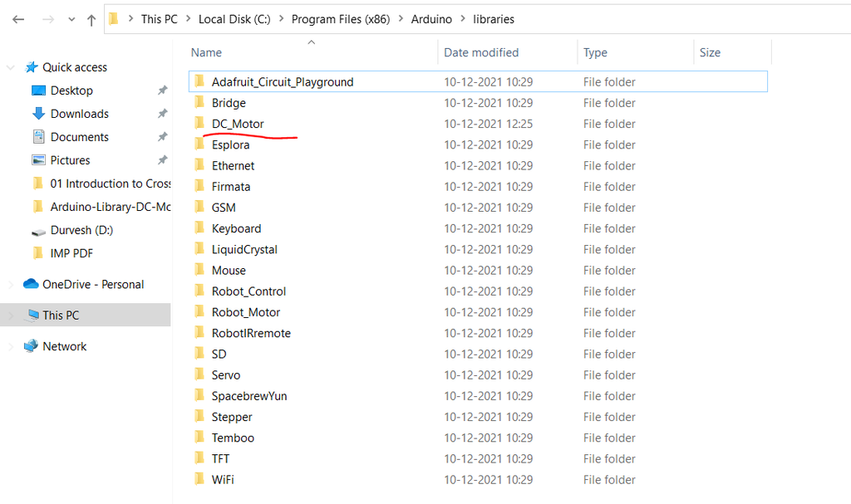Select Network in navigation pane
Image resolution: width=851 pixels, height=504 pixels.
[65, 347]
